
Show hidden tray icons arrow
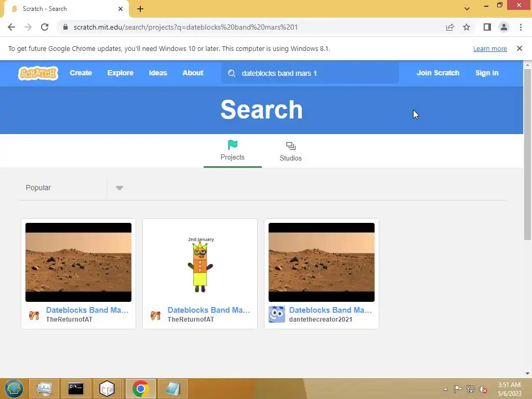click(x=445, y=389)
